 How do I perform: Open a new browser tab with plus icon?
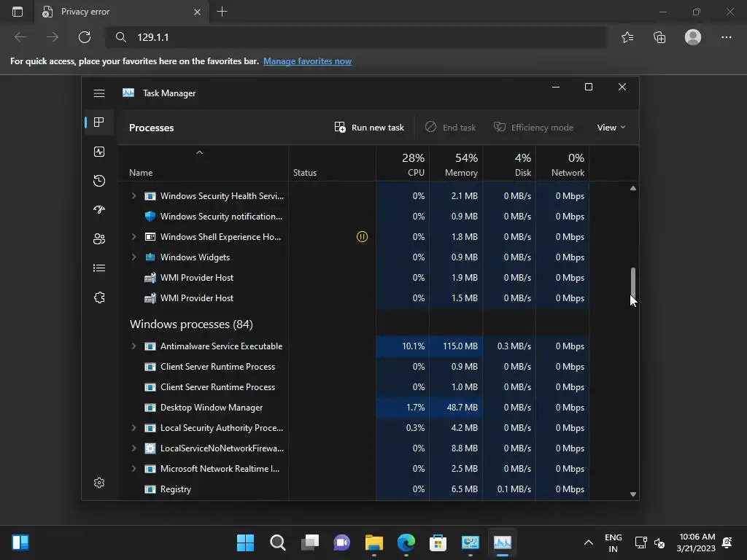222,12
